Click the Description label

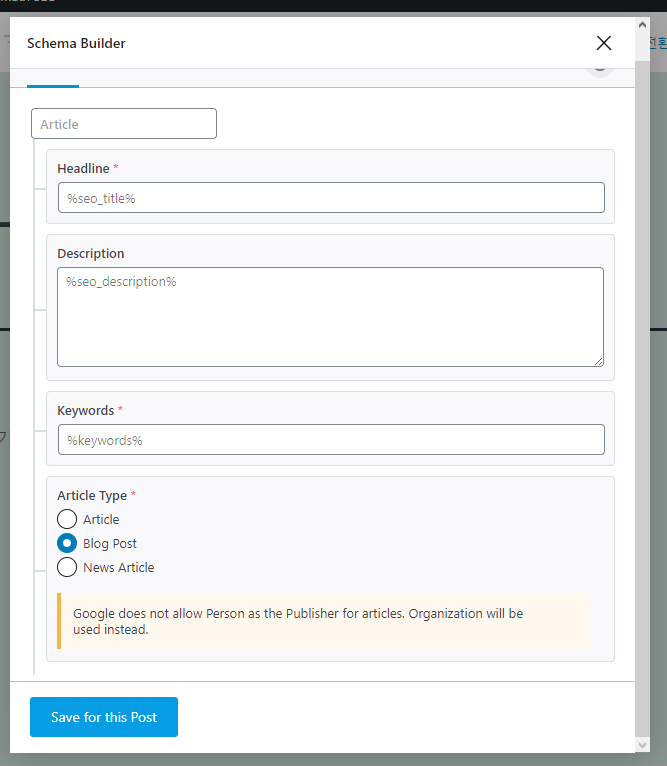pyautogui.click(x=91, y=254)
